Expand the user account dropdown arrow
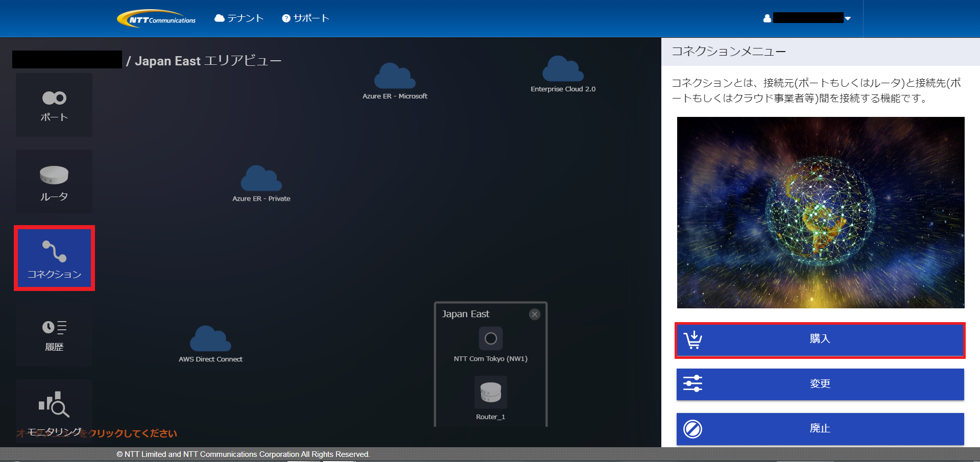 click(848, 18)
